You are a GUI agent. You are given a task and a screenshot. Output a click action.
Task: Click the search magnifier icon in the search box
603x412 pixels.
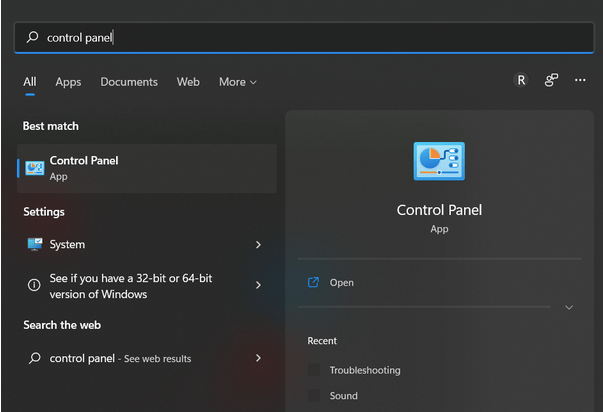32,37
